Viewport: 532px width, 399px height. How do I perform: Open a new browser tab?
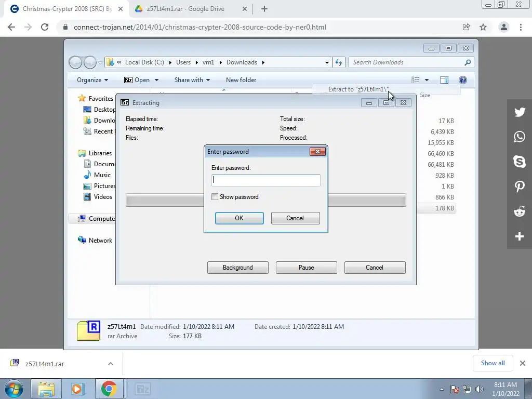(264, 9)
